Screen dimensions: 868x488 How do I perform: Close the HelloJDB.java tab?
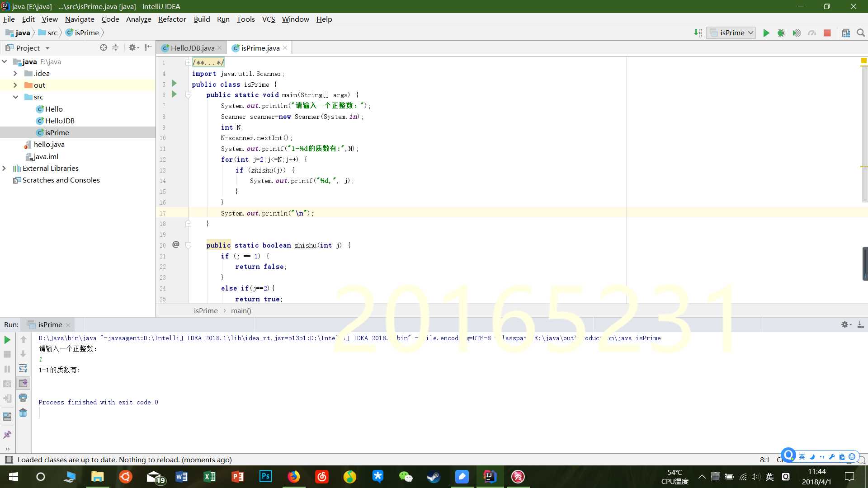pyautogui.click(x=220, y=48)
